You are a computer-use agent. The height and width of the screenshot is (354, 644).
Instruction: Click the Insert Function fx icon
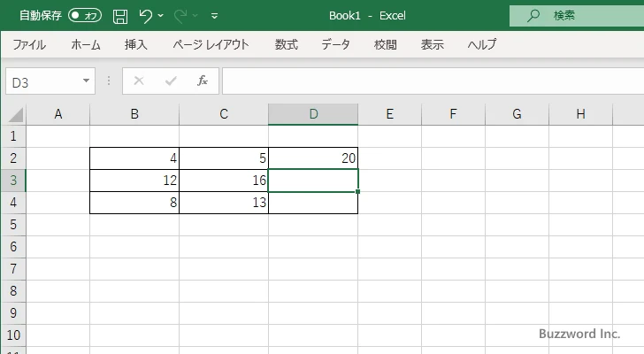[x=203, y=81]
